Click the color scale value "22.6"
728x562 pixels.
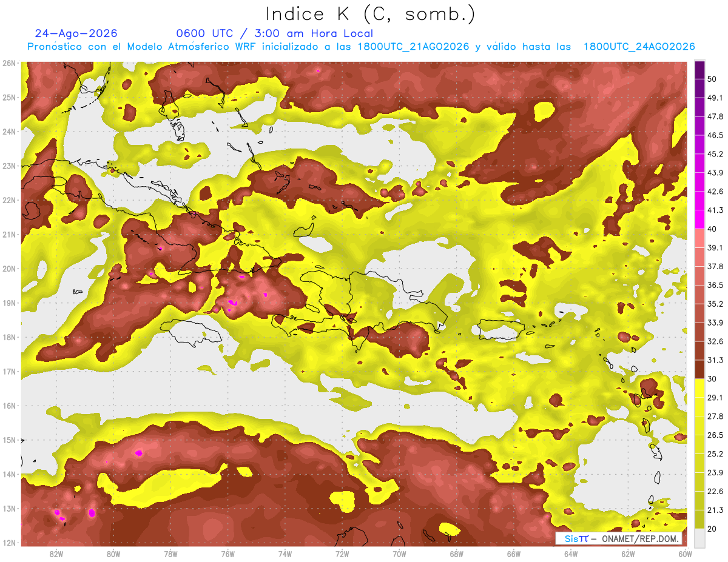pyautogui.click(x=715, y=491)
